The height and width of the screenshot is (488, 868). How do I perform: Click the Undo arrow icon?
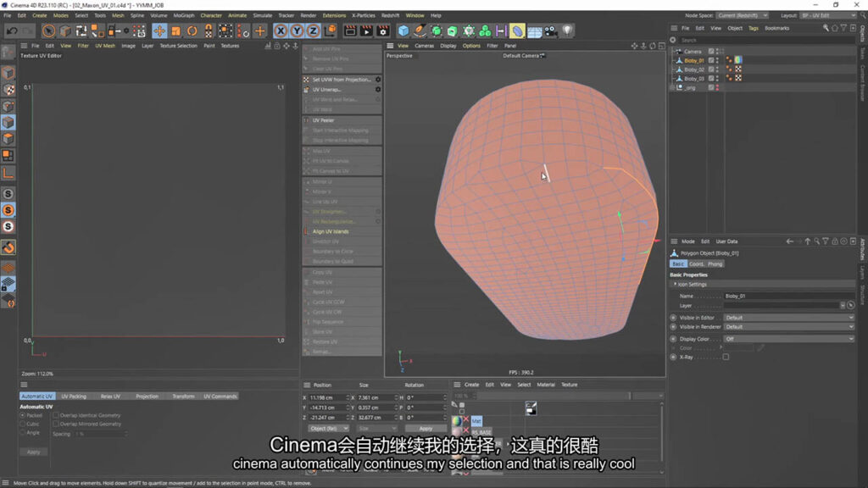12,31
